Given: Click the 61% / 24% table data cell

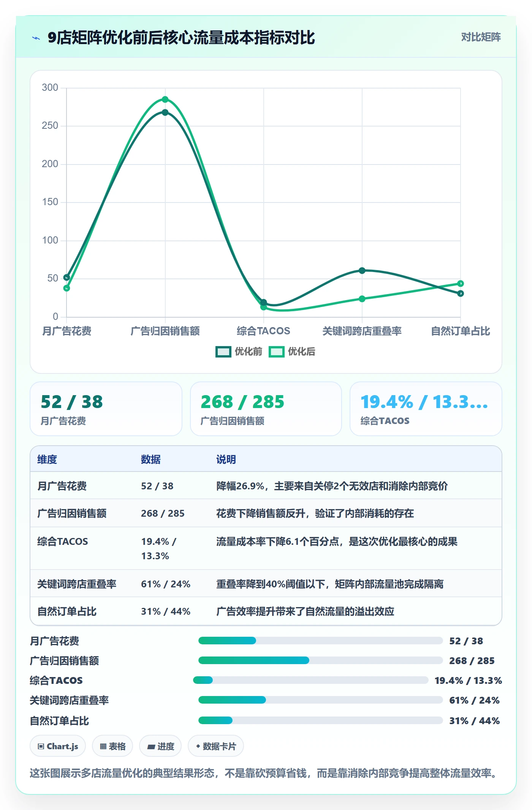Looking at the screenshot, I should 166,584.
